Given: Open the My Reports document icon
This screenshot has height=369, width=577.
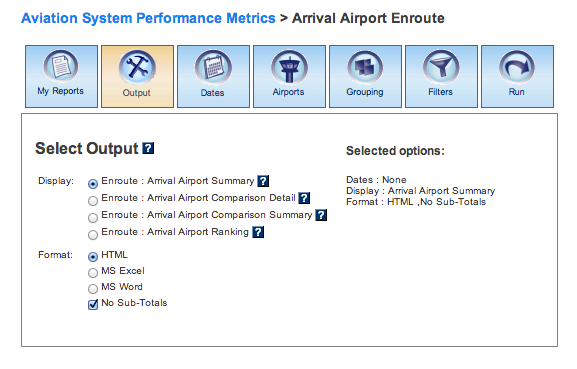Looking at the screenshot, I should pyautogui.click(x=61, y=66).
